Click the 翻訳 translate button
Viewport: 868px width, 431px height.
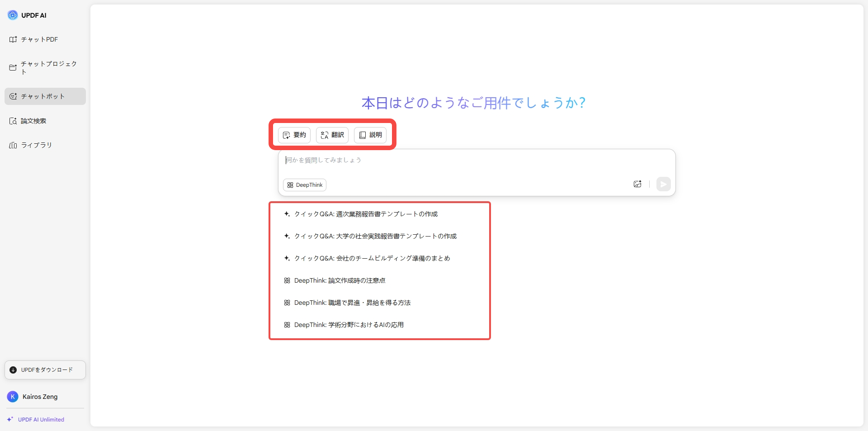click(332, 135)
